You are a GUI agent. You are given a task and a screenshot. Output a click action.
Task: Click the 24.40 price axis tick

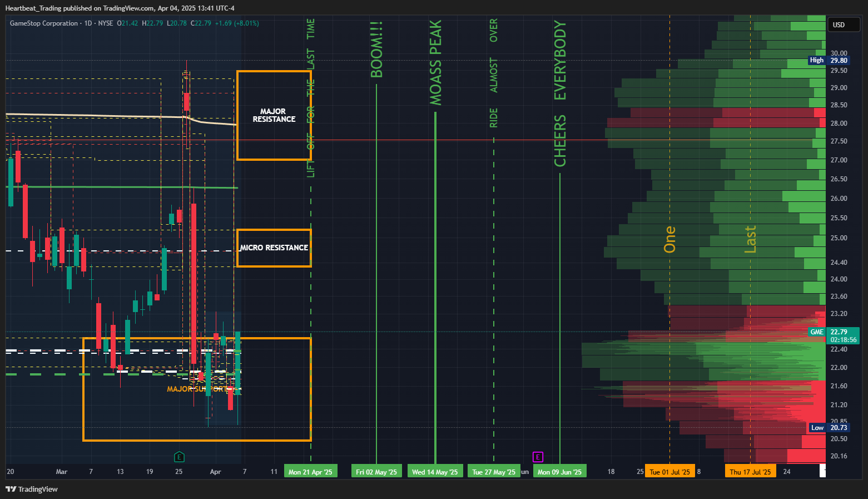839,263
